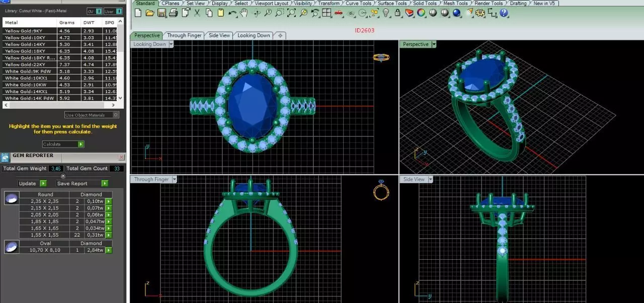Open the Layers panel icon
Viewport: 644px width, 303px height.
click(409, 13)
